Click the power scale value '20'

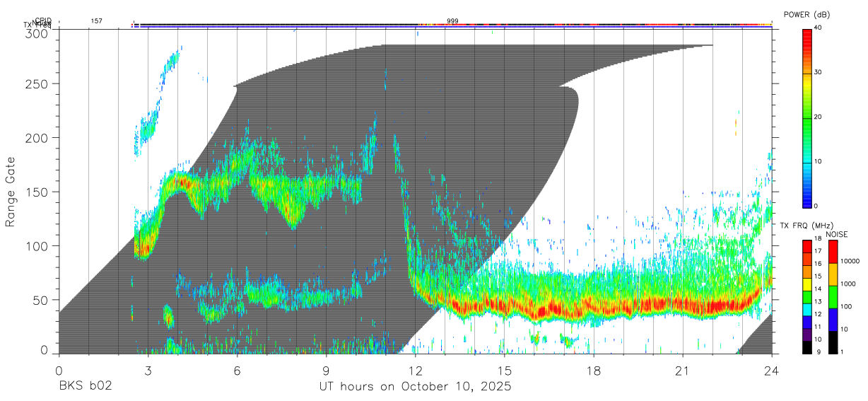pos(819,117)
